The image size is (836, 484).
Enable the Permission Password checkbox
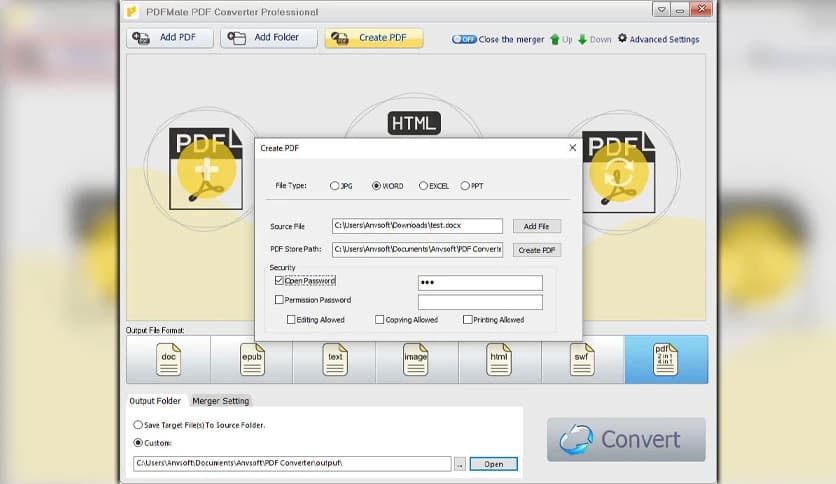[x=279, y=300]
